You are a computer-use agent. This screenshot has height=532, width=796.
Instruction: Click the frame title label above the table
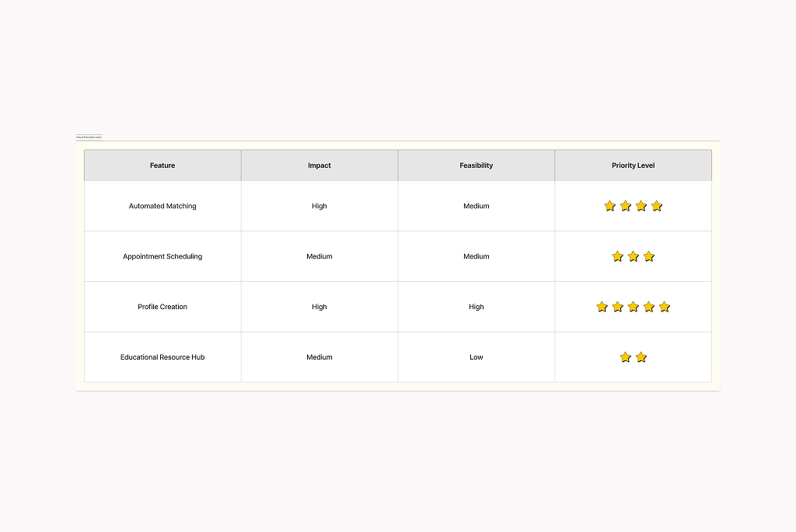[89, 137]
